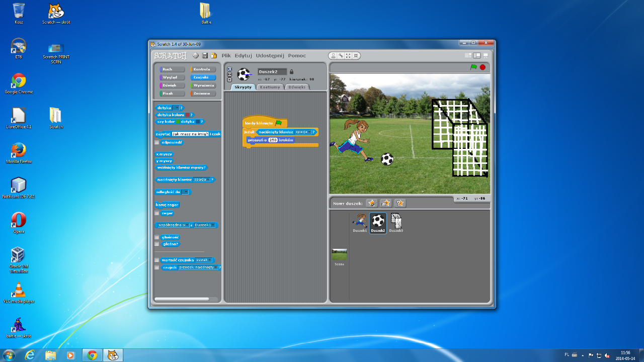This screenshot has width=644, height=362.
Task: Click the share project folder icon
Action: pos(213,56)
